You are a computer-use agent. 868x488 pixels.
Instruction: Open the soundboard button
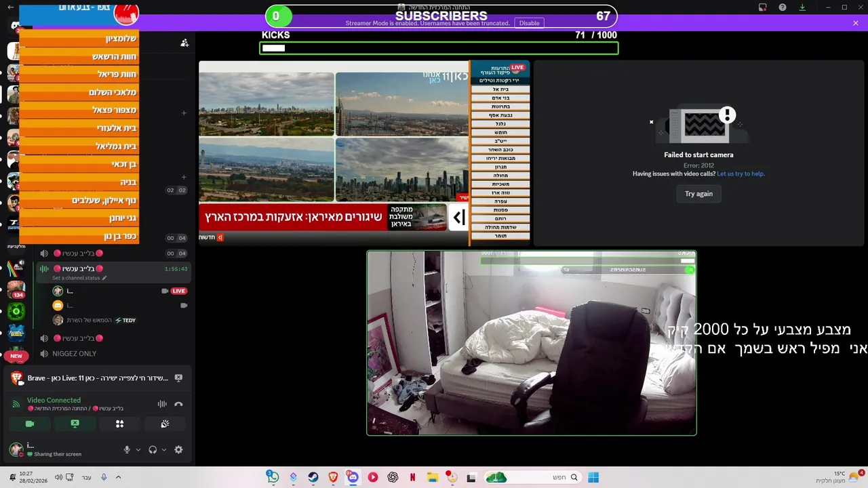point(165,424)
